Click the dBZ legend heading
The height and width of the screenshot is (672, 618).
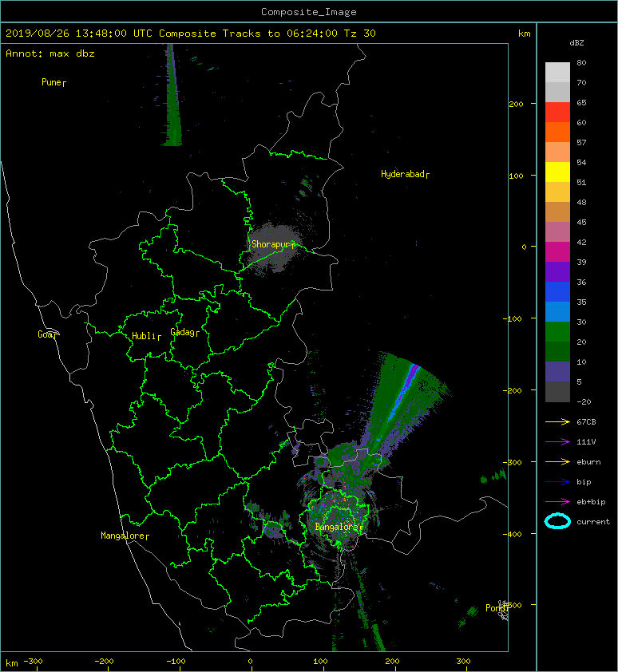576,43
